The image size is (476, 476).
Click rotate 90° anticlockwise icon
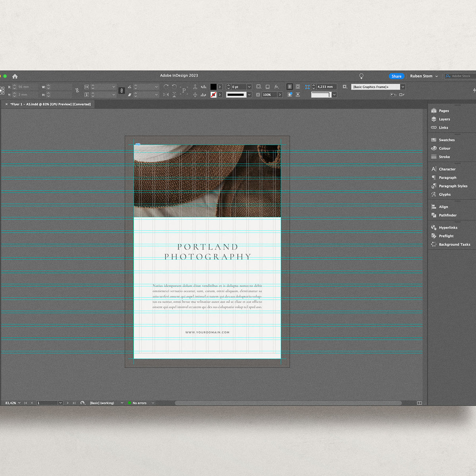point(174,86)
